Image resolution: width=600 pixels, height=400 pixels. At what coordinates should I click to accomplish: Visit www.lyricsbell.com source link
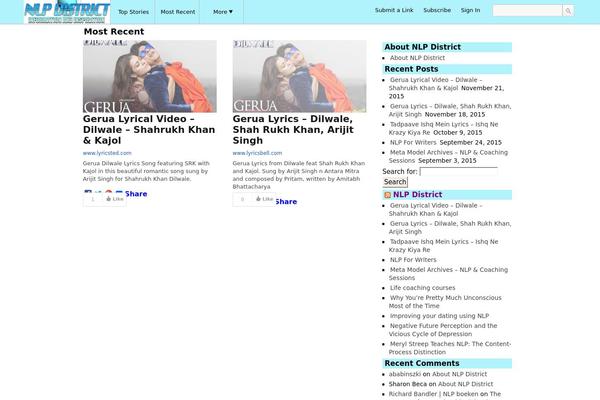(257, 153)
